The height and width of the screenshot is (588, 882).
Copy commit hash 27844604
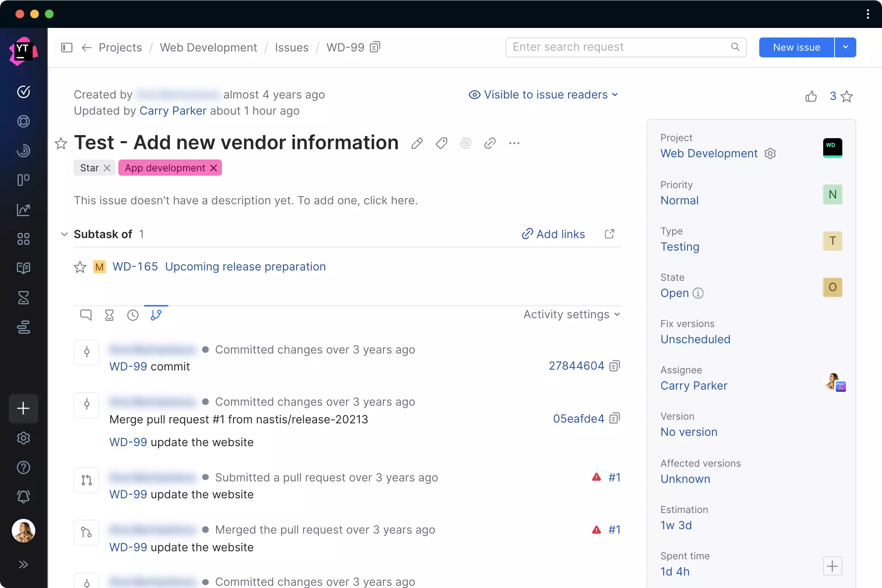coord(614,366)
